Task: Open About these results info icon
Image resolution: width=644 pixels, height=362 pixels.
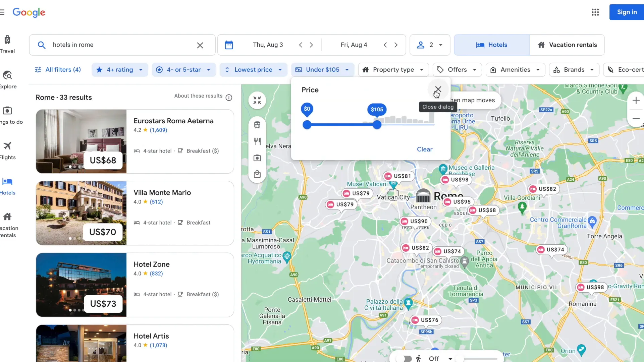Action: 229,98
